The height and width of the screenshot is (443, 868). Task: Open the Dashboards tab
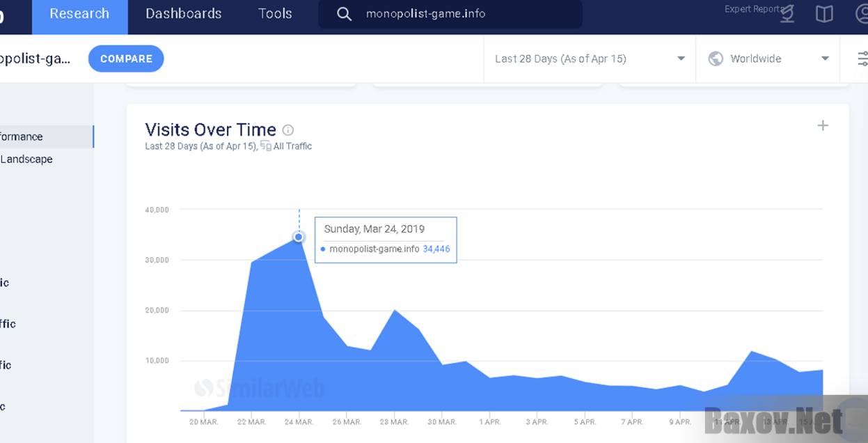click(184, 14)
